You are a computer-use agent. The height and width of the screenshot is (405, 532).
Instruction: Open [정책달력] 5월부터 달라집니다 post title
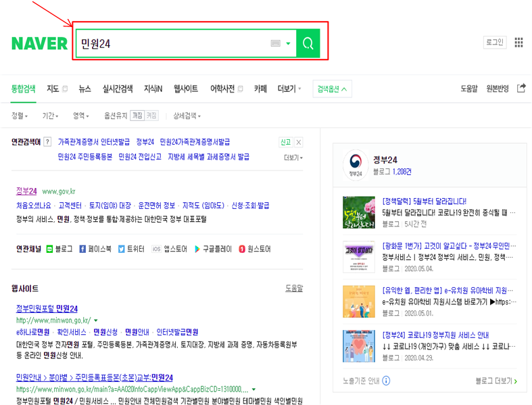point(424,201)
